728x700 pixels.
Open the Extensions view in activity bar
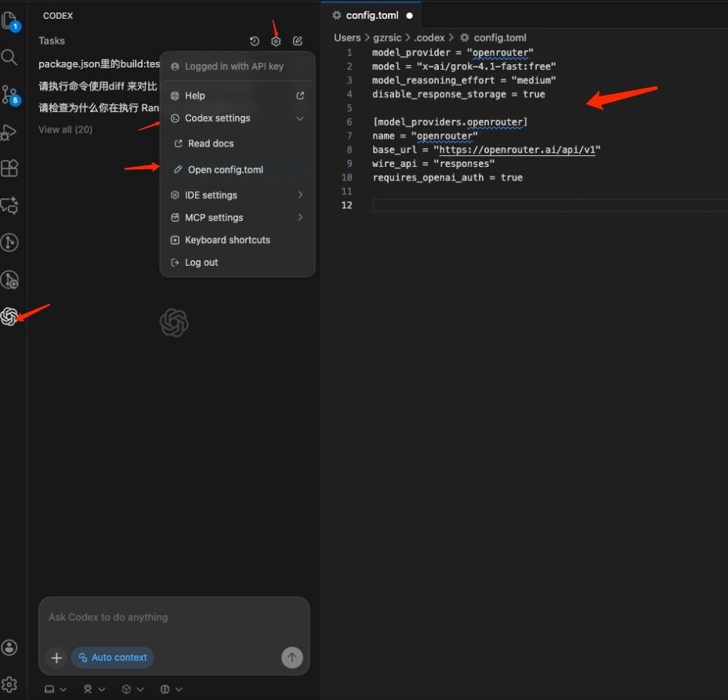[9, 169]
